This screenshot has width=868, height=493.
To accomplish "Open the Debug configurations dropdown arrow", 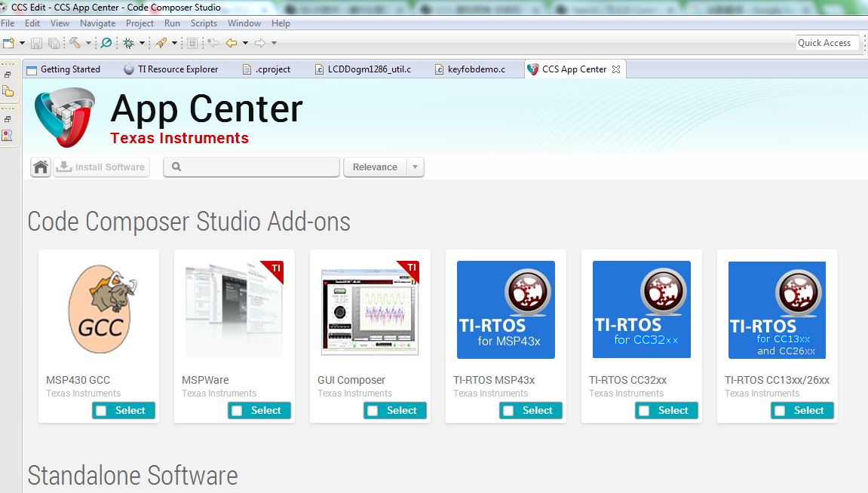I will (x=142, y=43).
